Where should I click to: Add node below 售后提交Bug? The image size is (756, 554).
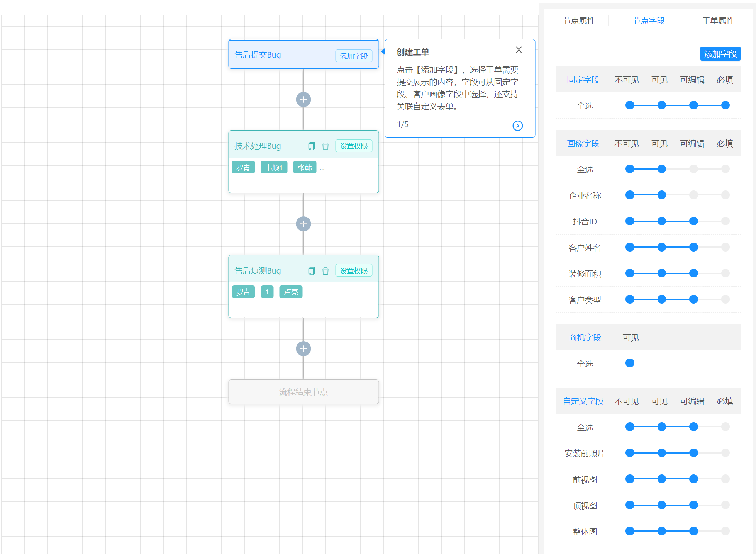tap(303, 100)
